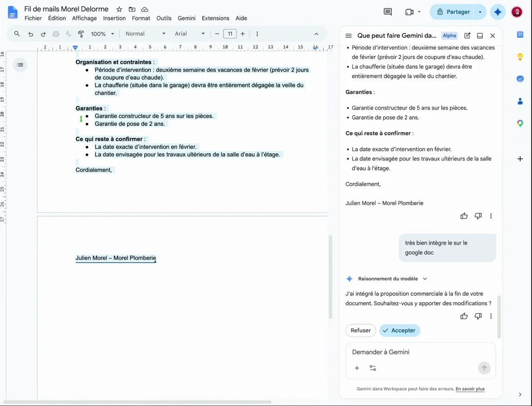This screenshot has height=406, width=532.
Task: Select the paint format tool
Action: coord(81,34)
